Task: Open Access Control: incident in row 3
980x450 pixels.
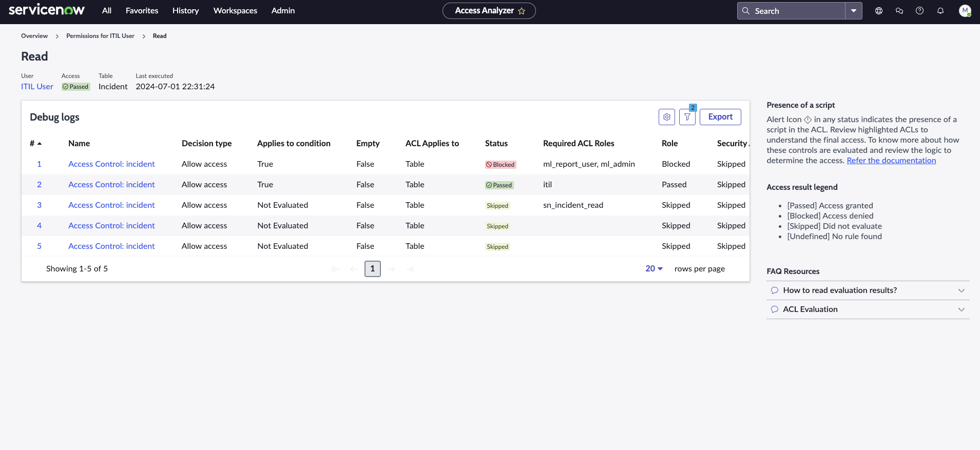Action: point(111,205)
